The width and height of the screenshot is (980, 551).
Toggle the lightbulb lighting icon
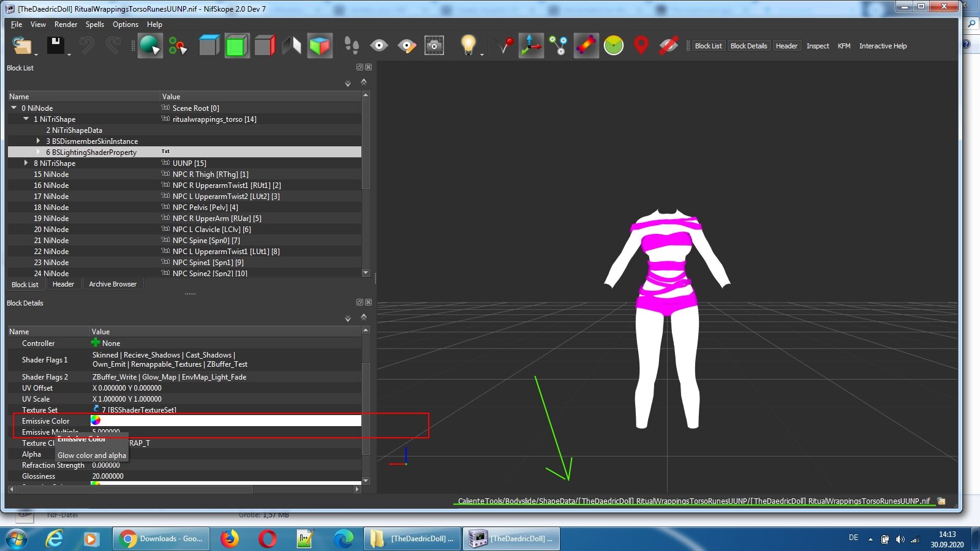tap(469, 45)
